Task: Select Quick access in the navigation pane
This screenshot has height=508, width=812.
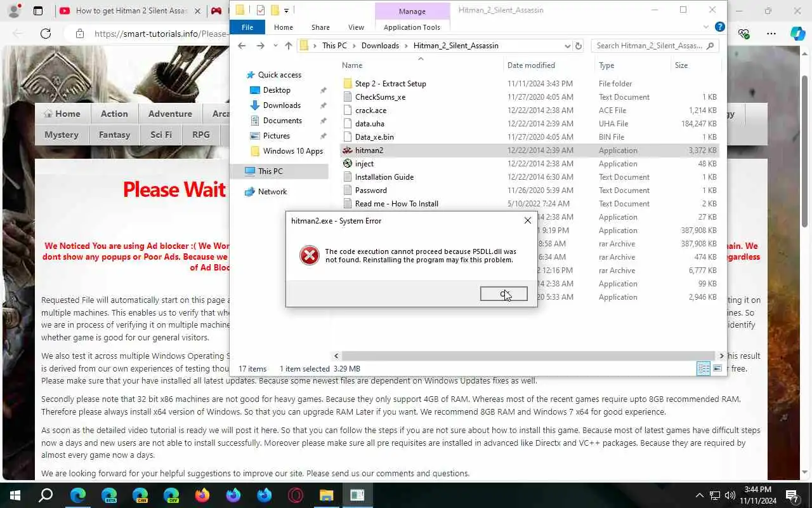Action: (x=279, y=75)
